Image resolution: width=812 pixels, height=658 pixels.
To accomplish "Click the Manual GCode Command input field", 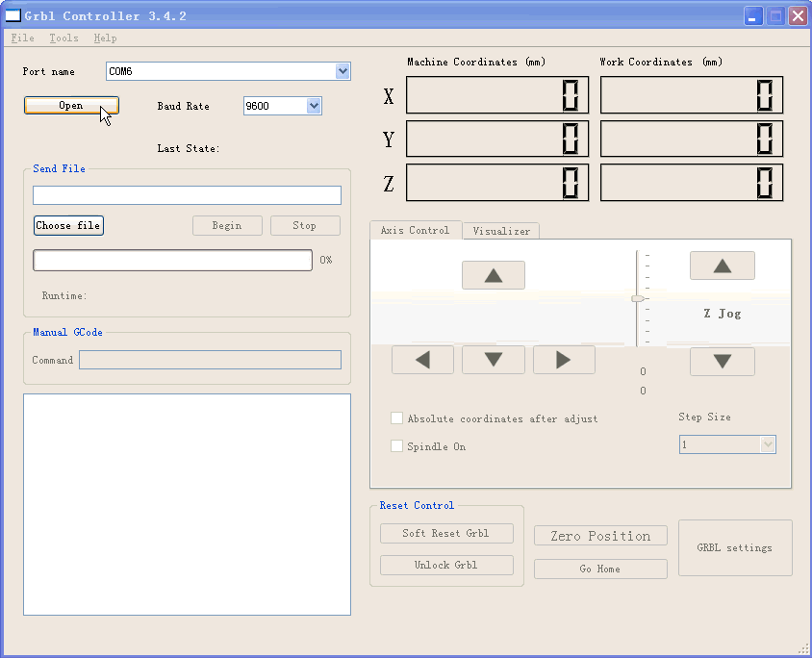I will [210, 360].
